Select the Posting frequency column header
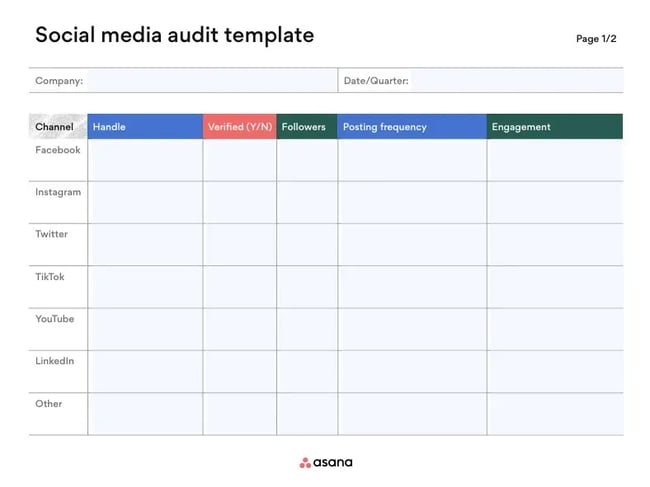Screen dimensions: 650x487 point(412,127)
